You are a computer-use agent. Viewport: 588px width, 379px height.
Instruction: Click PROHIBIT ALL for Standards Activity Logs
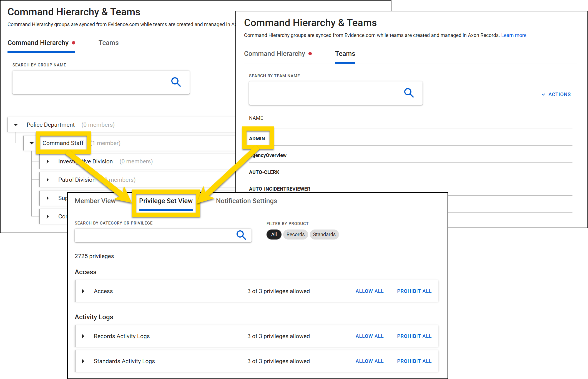pos(414,361)
